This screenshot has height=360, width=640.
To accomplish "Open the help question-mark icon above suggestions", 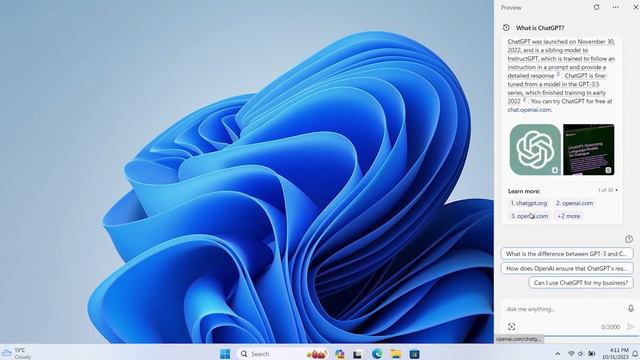I will [629, 239].
